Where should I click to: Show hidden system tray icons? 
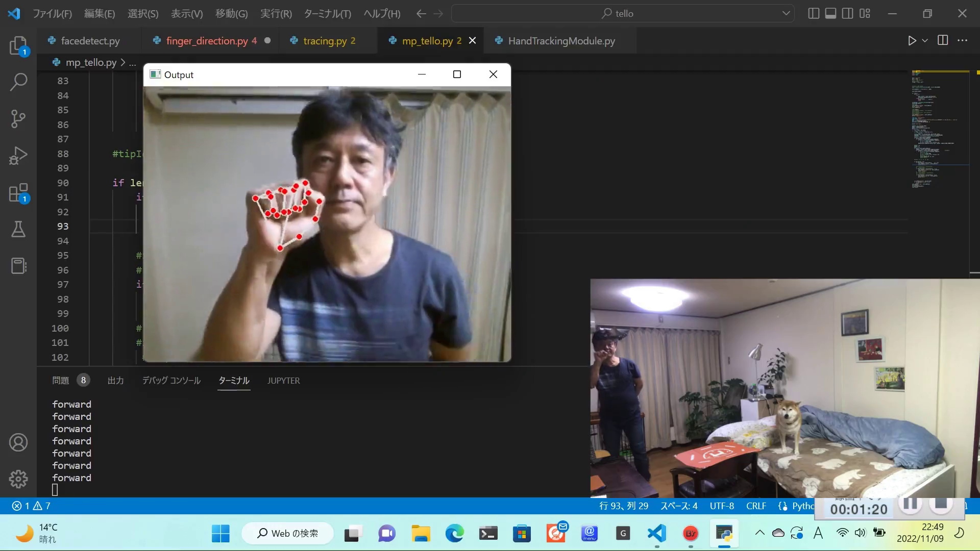coord(759,533)
